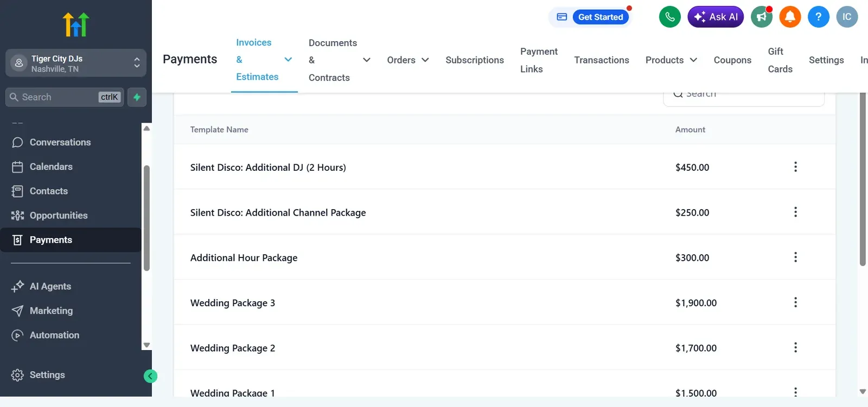The height and width of the screenshot is (407, 868).
Task: Collapse the sidebar with the green arrow
Action: [x=150, y=376]
